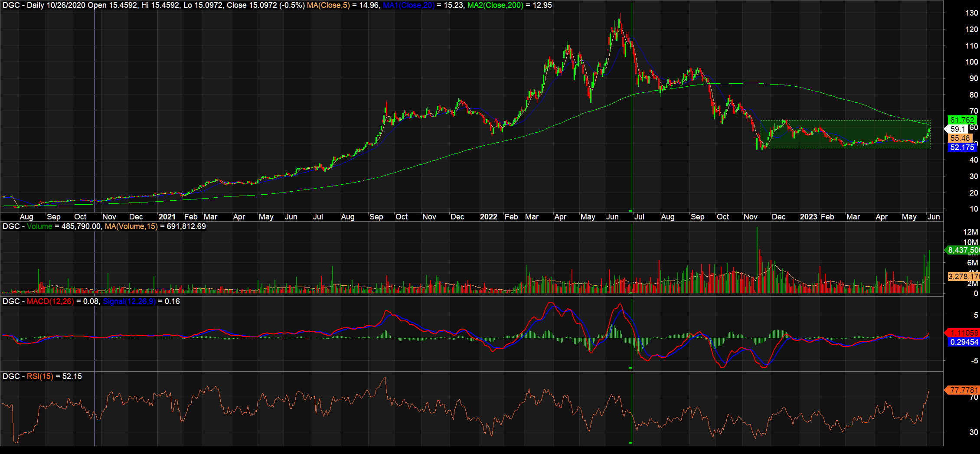Select the MA1(Close,20) legend text
Viewport: 980px width, 454px height.
coord(408,5)
